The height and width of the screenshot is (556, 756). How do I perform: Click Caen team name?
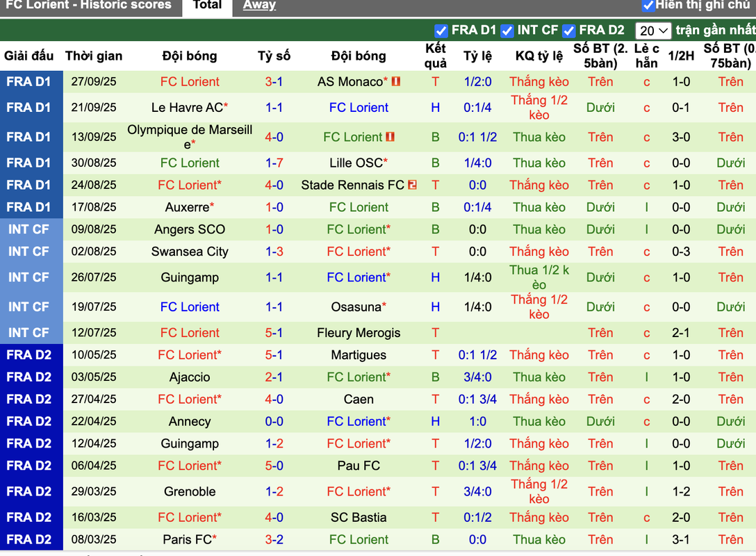tap(359, 400)
